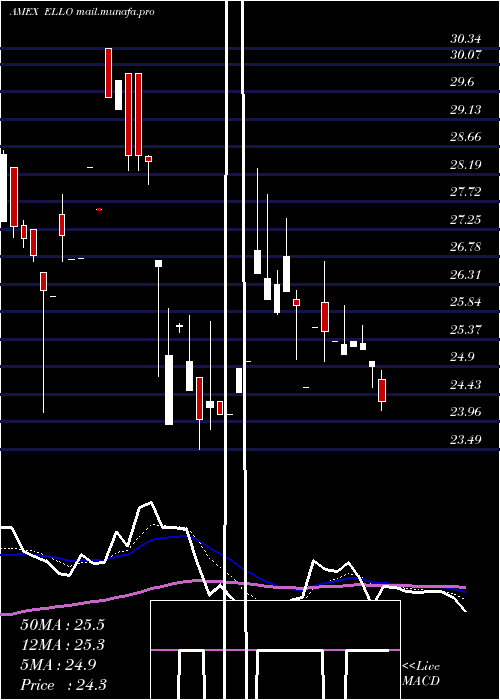500x700 pixels.
Task: Click the 23.49 price axis label
Action: (466, 439)
